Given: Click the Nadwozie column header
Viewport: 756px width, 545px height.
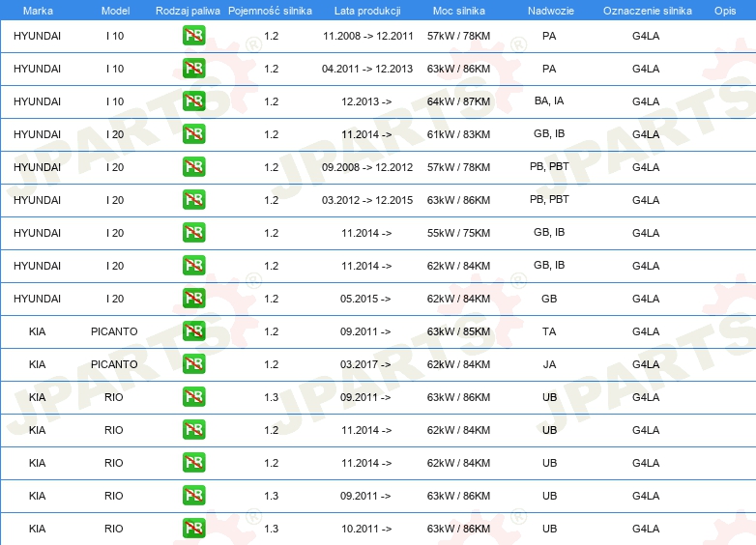Looking at the screenshot, I should click(551, 11).
